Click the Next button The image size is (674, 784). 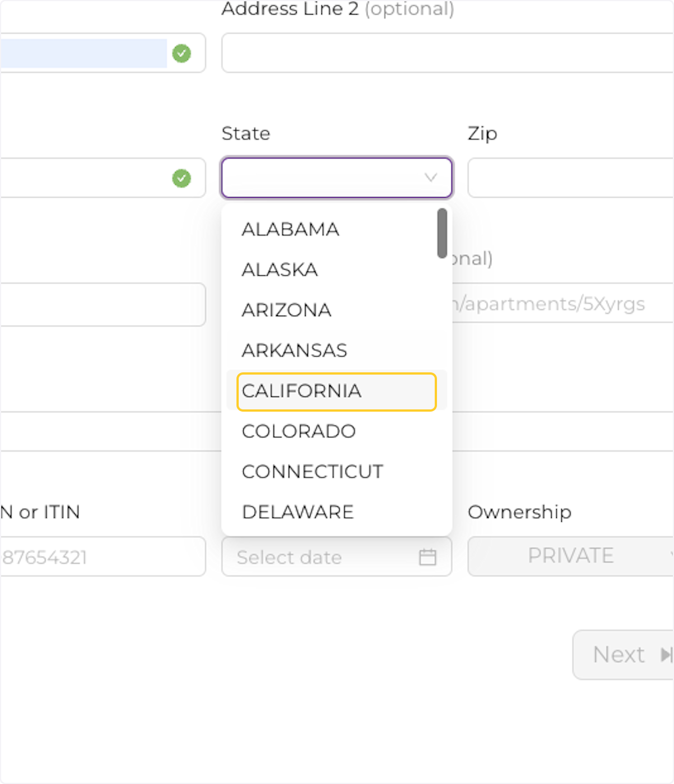[618, 654]
